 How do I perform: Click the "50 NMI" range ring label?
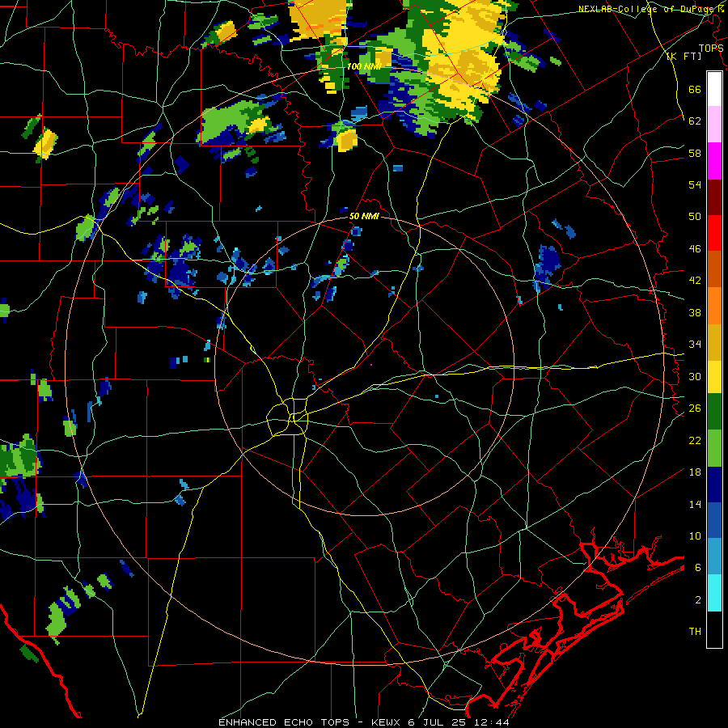pyautogui.click(x=364, y=216)
